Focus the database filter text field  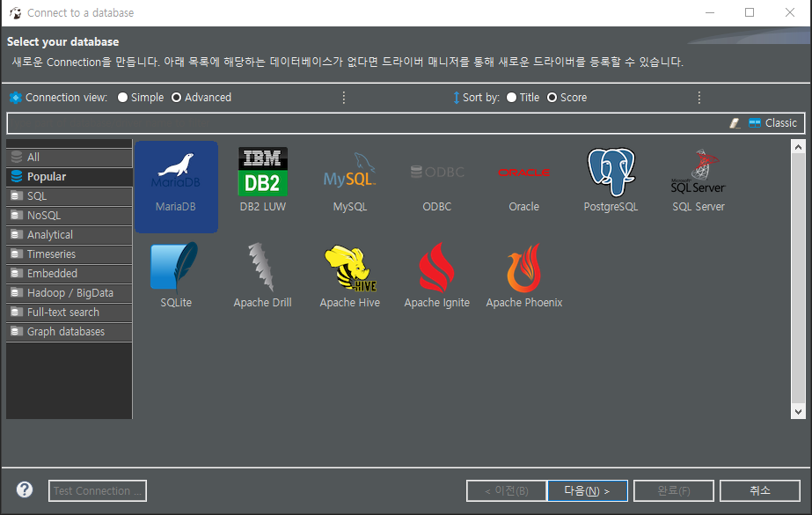coord(368,123)
